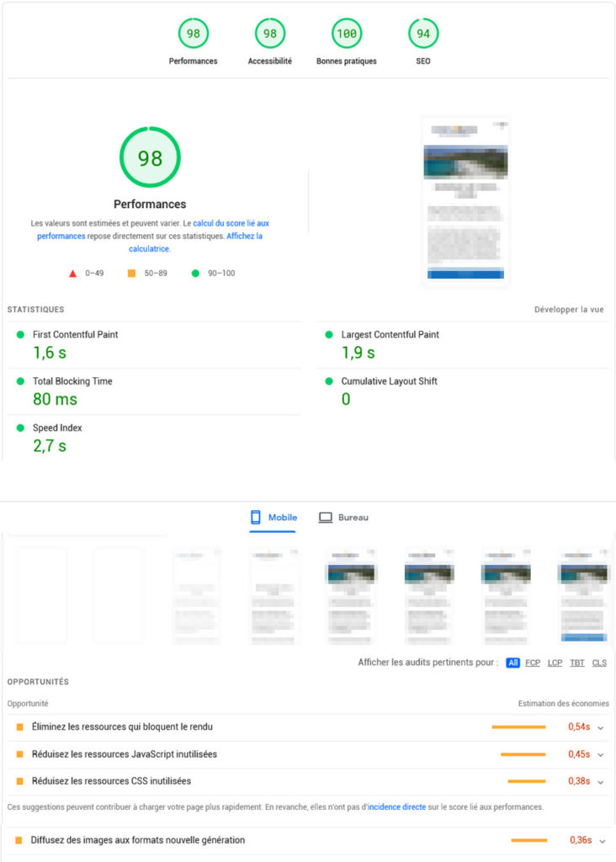Filter audits by All
616x862 pixels.
click(512, 663)
